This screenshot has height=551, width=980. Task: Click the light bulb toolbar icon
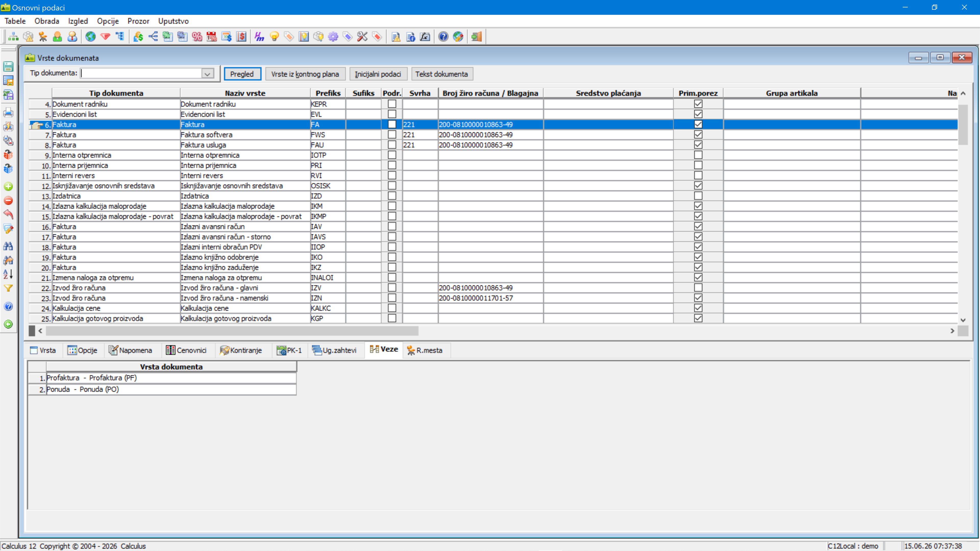point(274,36)
